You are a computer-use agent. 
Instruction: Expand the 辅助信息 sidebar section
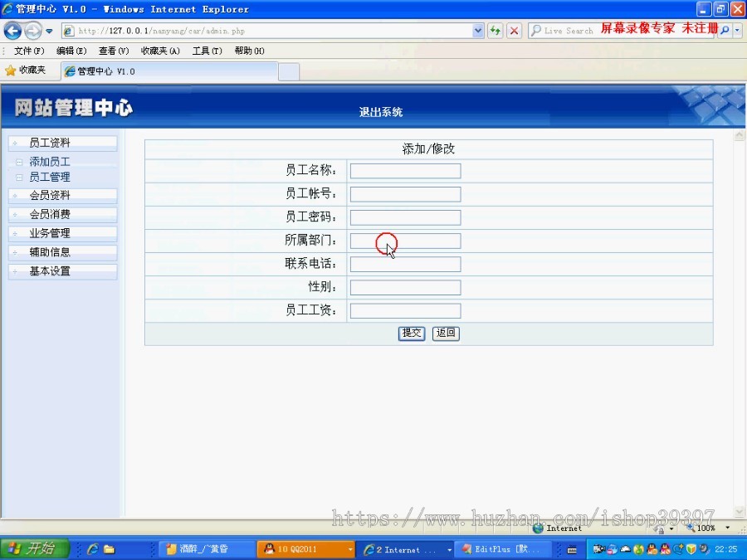tap(63, 252)
